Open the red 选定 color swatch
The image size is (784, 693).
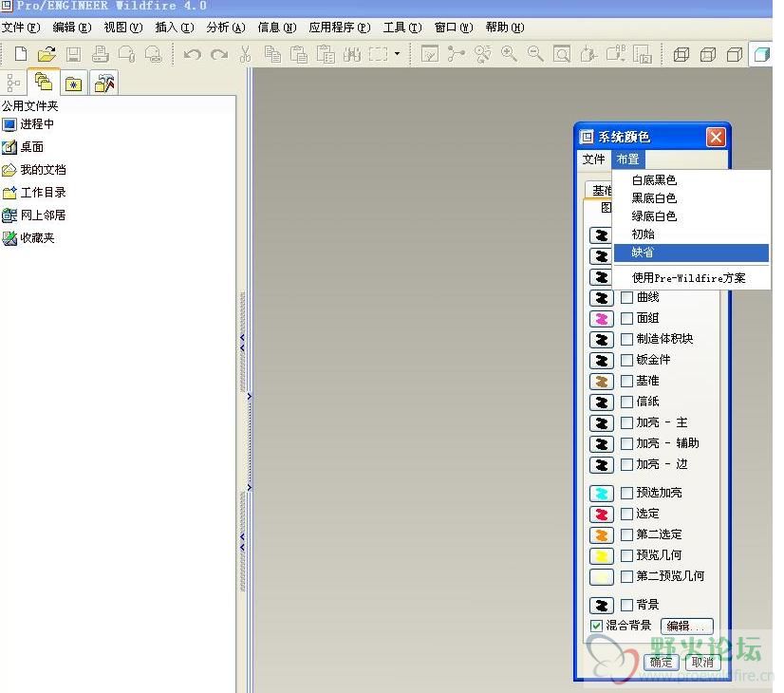[602, 515]
